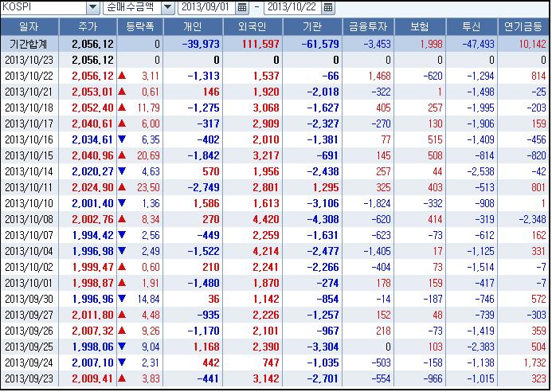Click the index price 2,052.40
Image resolution: width=552 pixels, height=392 pixels.
(92, 108)
